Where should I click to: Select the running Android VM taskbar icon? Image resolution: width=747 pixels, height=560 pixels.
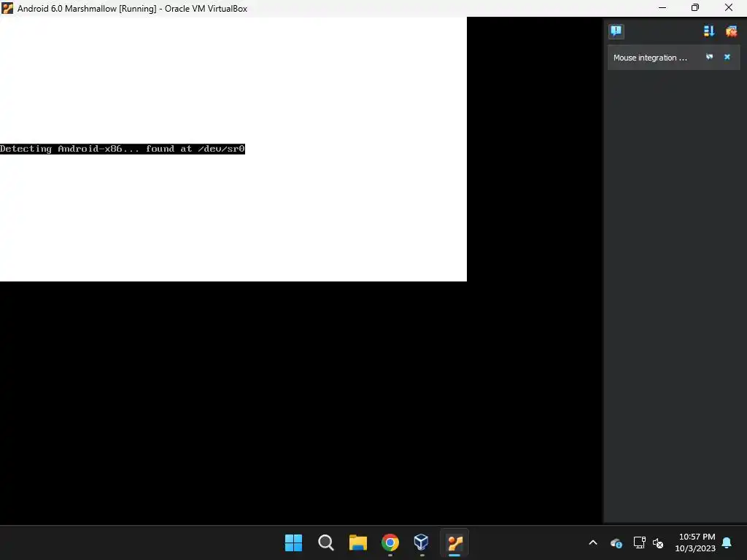point(454,542)
